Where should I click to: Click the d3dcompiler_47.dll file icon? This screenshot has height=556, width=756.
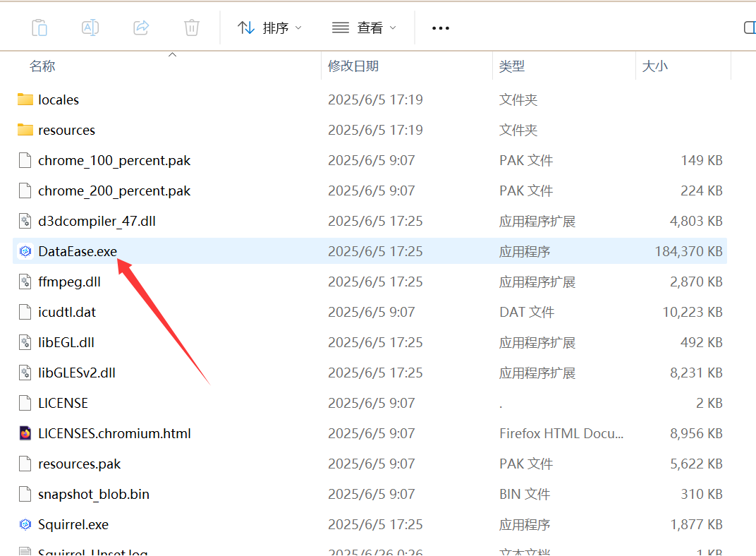click(25, 221)
